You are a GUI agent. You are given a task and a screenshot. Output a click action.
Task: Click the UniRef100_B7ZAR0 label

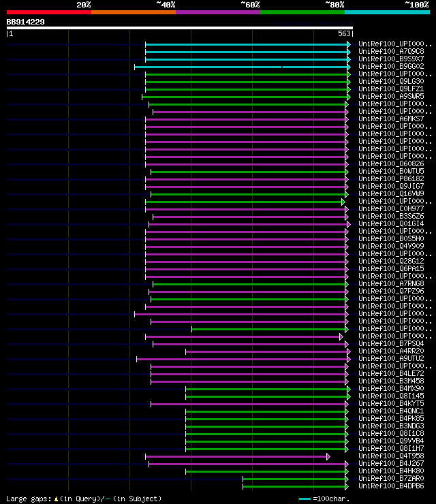tap(391, 478)
